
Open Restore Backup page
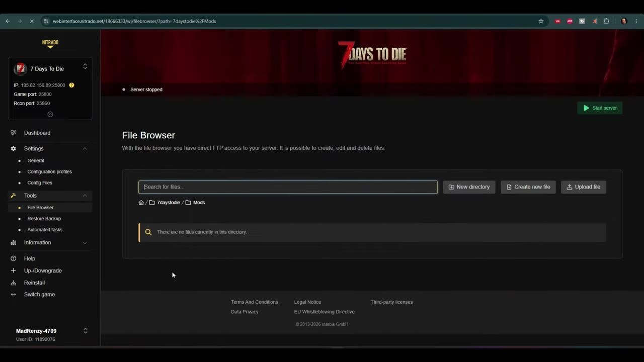(x=44, y=219)
